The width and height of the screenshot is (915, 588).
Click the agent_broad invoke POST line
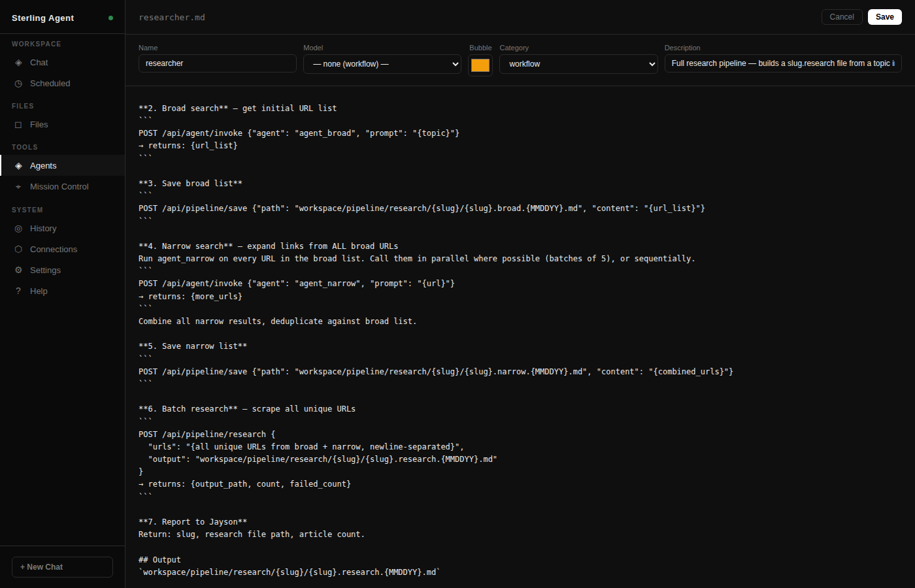coord(299,133)
